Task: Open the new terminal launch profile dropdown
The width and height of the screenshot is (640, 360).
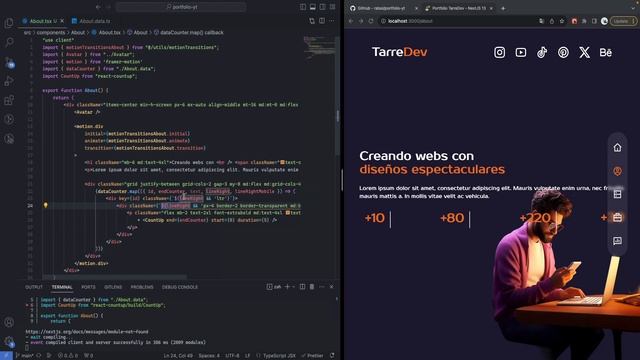Action: point(293,287)
